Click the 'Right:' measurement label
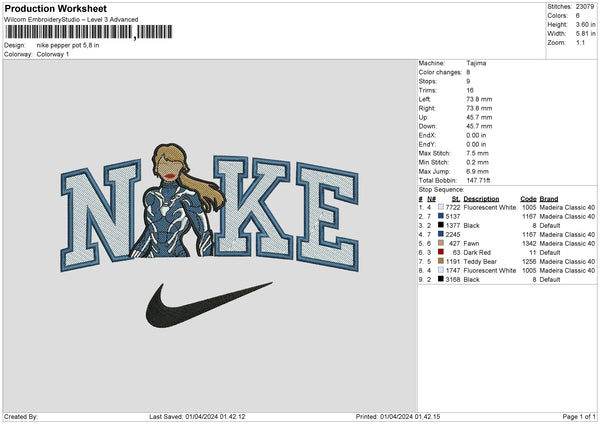Viewport: 600px width, 424px height. [426, 108]
